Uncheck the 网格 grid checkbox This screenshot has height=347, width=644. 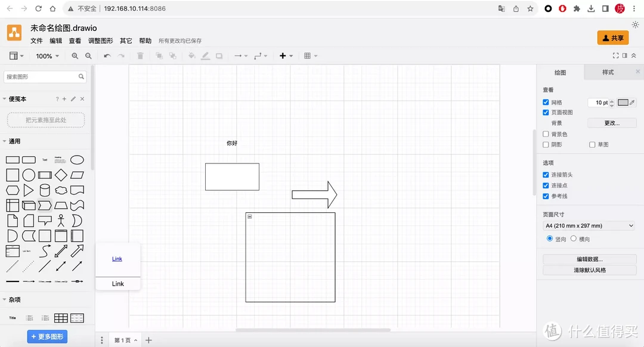[x=546, y=103]
